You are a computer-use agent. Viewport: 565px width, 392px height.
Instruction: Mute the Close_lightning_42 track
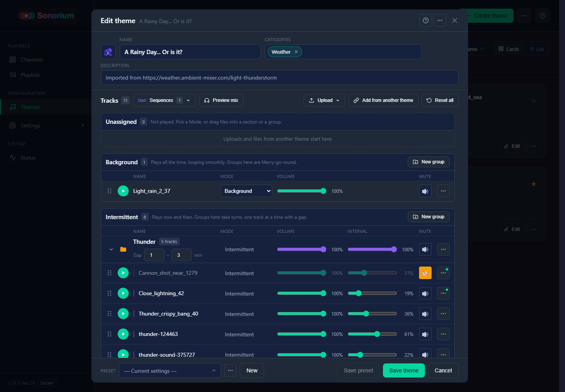coord(425,293)
